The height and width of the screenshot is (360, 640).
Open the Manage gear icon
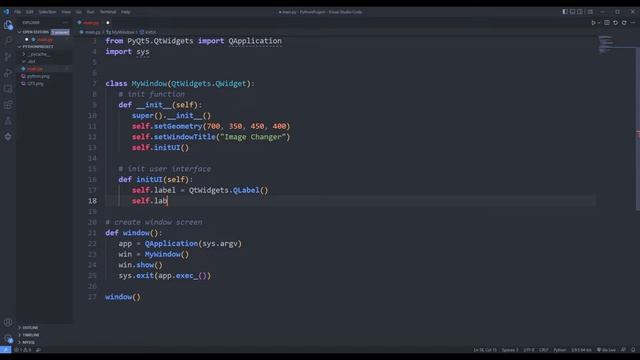(8, 338)
